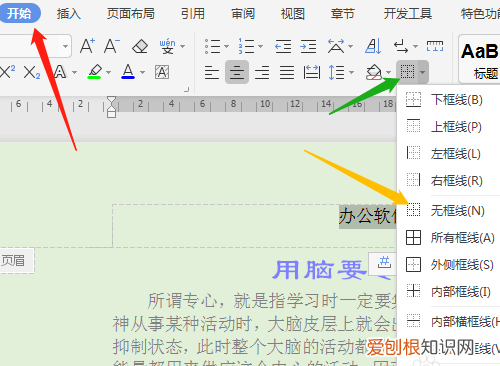Open the 视图 tab

293,14
